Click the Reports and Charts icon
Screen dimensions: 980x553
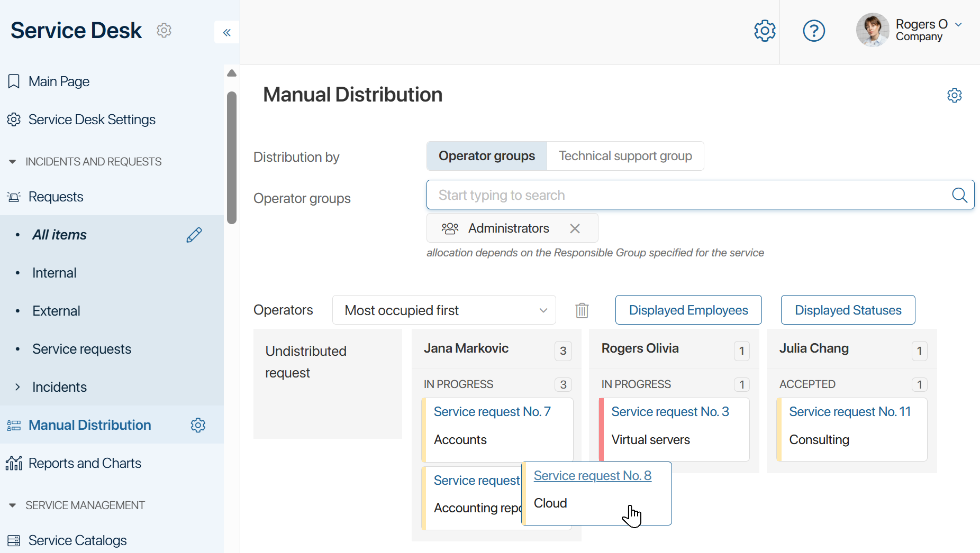click(x=14, y=463)
